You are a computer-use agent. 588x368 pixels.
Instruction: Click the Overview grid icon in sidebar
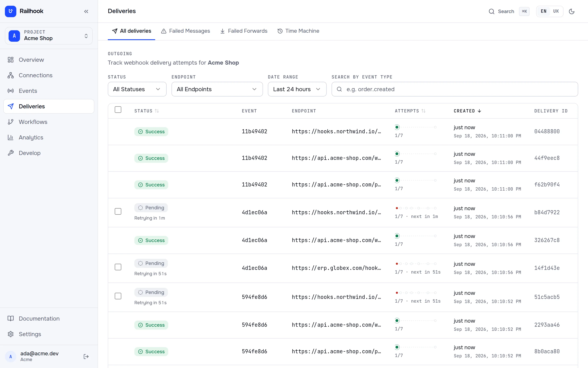(x=10, y=60)
